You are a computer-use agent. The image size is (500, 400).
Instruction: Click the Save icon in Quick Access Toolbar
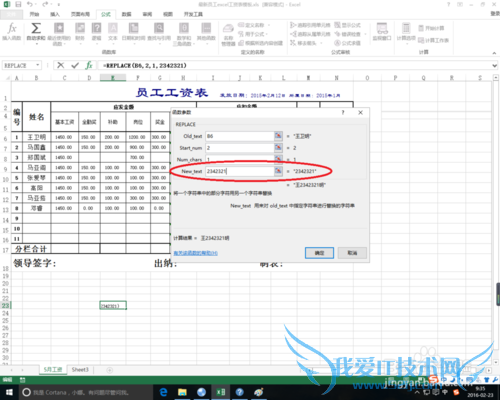point(18,4)
